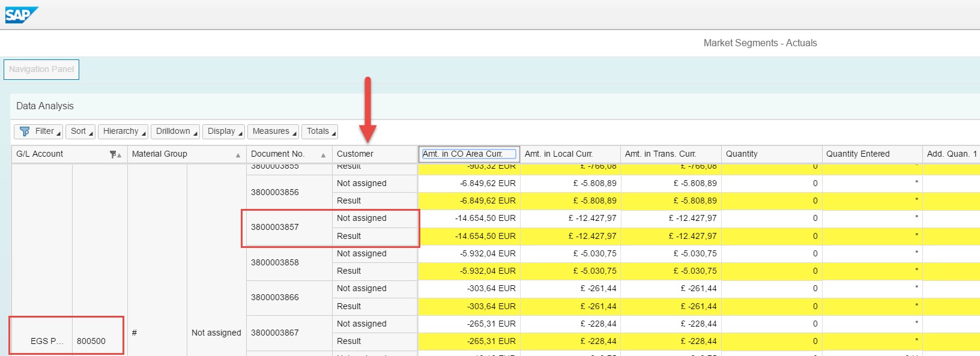This screenshot has height=356, width=980.
Task: Open the Measures menu
Action: point(273,131)
